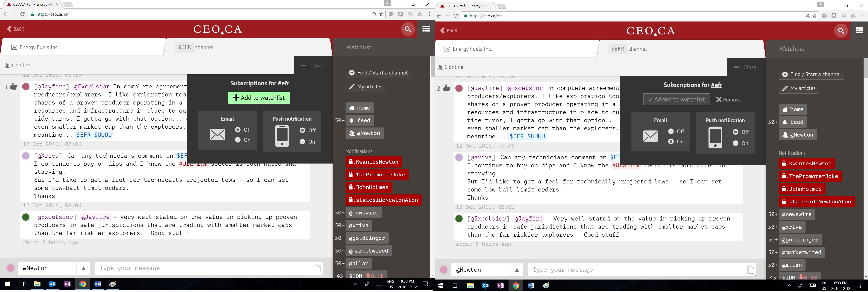Screen dimensions: 868x292
Task: Click the BACK link in the right window
Action: coord(449,31)
